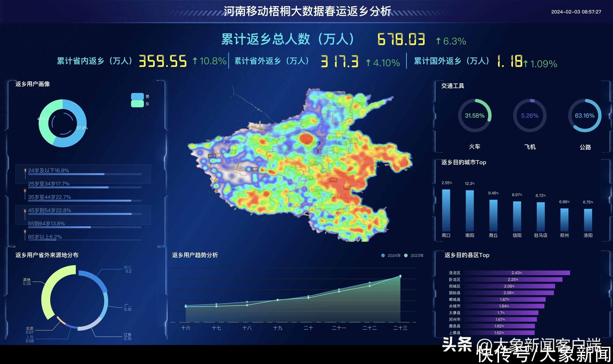Click the 累计省内返乡 359.55 value
This screenshot has width=613, height=364.
pyautogui.click(x=163, y=61)
